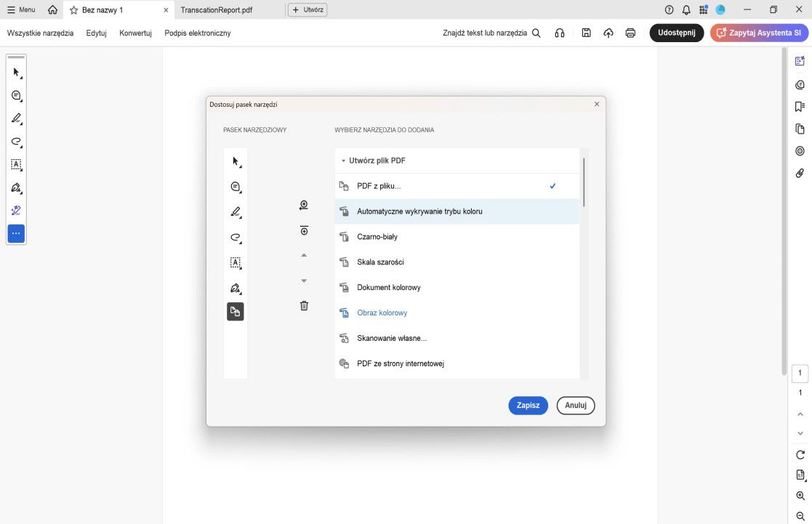This screenshot has width=812, height=524.
Task: Open the Konwertuj menu
Action: (136, 33)
